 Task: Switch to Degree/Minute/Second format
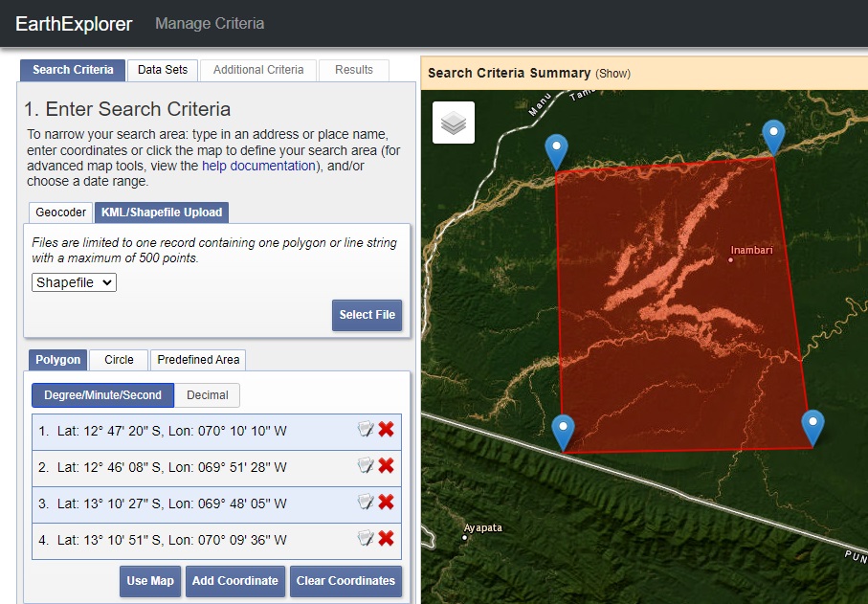point(103,395)
